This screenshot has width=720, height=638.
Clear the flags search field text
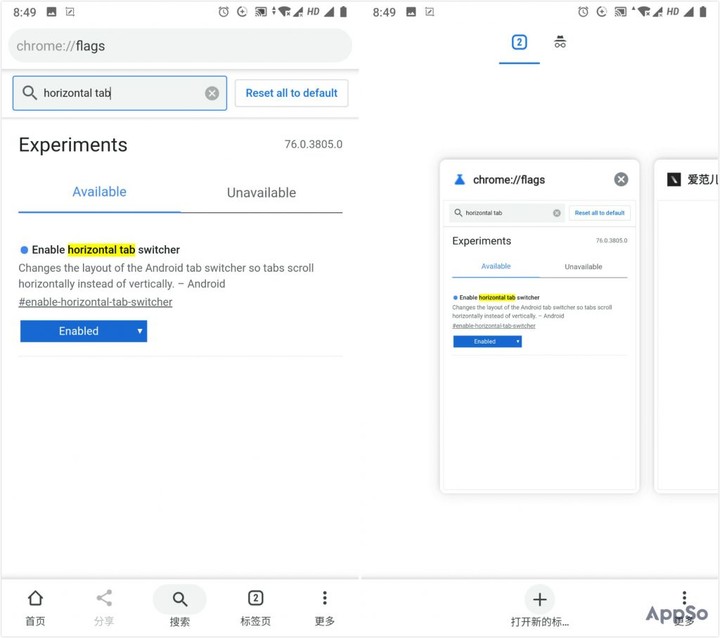[x=212, y=93]
